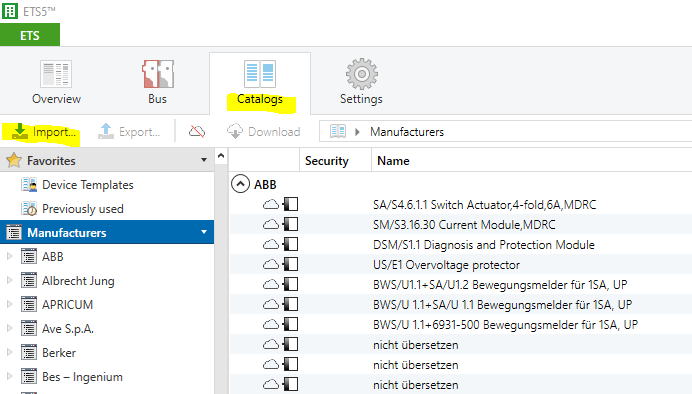The width and height of the screenshot is (692, 394).
Task: Click the Manufacturers list icon in sidebar
Action: [14, 232]
